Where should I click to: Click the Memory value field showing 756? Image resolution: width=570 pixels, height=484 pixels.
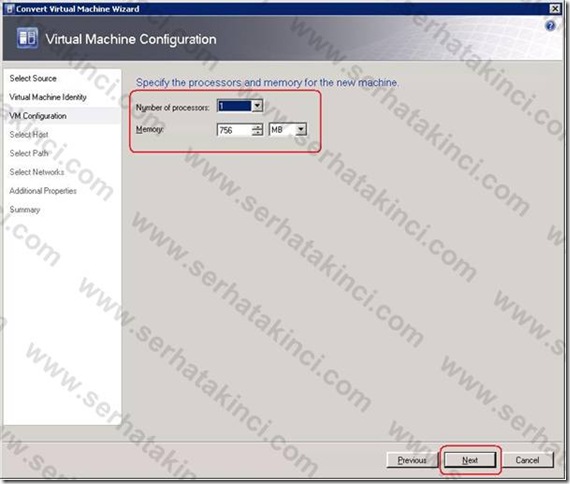234,130
